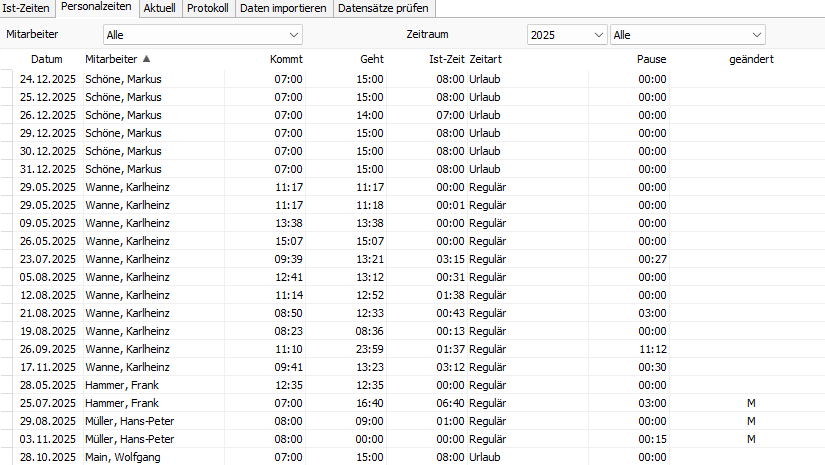Click the Kommt column header
The height and width of the screenshot is (465, 825).
point(286,59)
